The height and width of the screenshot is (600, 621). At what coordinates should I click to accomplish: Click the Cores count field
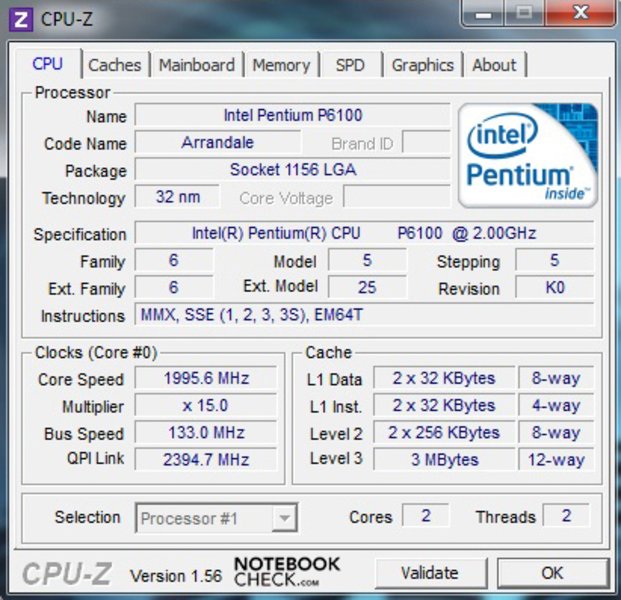coord(426,516)
